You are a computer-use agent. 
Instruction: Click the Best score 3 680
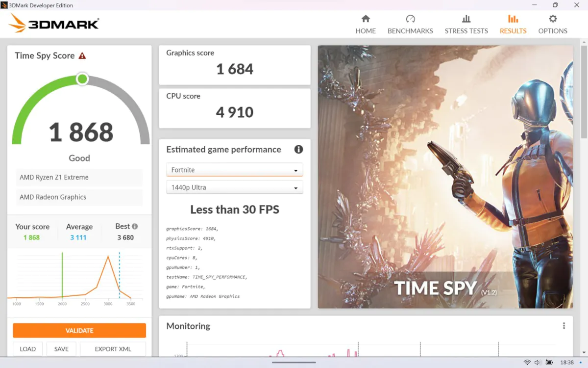tap(125, 237)
